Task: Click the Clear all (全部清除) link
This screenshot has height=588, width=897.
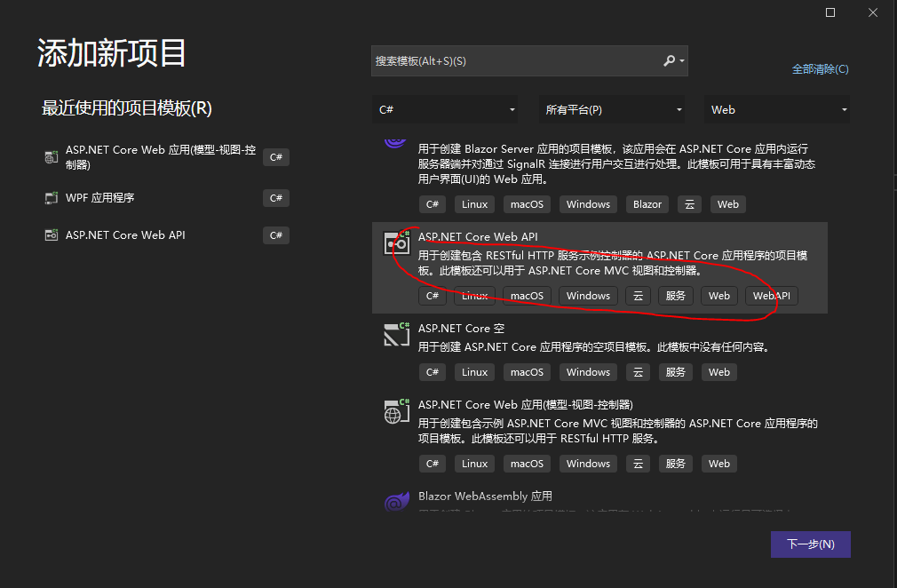Action: (820, 69)
